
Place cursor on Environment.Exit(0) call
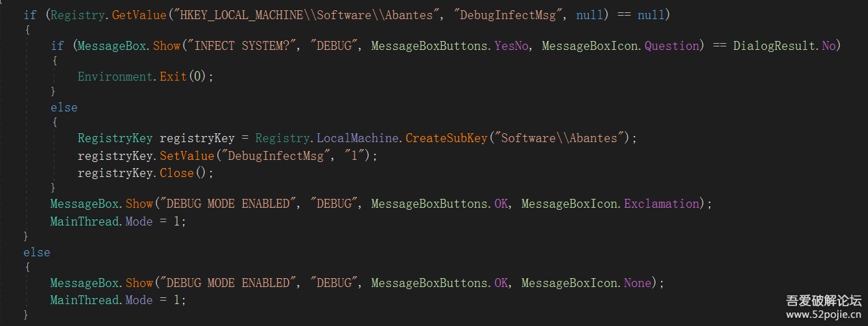[x=145, y=77]
